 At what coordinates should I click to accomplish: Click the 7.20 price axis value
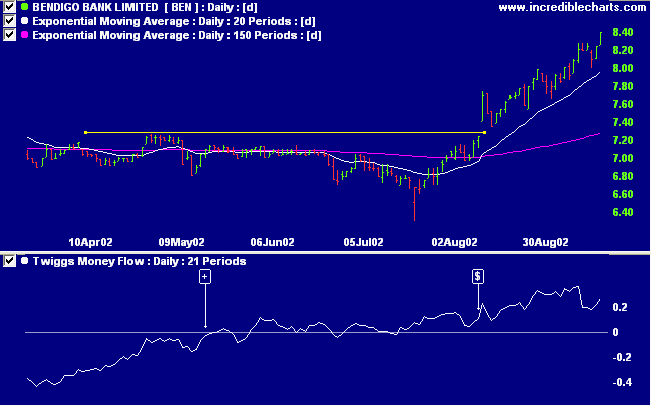tap(622, 140)
